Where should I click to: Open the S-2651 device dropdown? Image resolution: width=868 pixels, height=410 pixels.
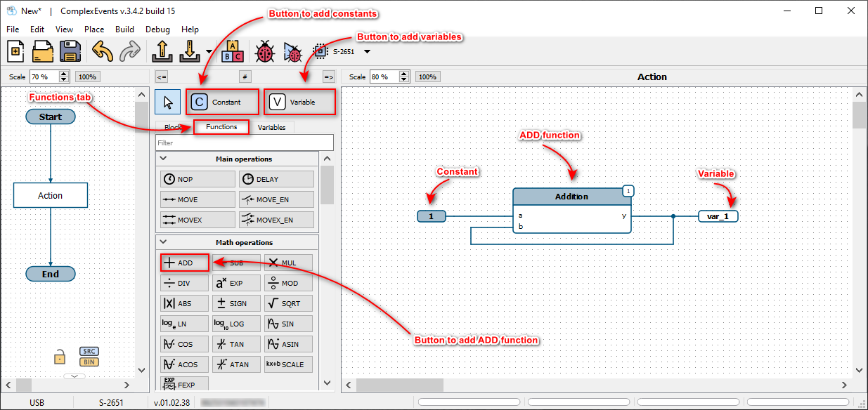point(367,52)
